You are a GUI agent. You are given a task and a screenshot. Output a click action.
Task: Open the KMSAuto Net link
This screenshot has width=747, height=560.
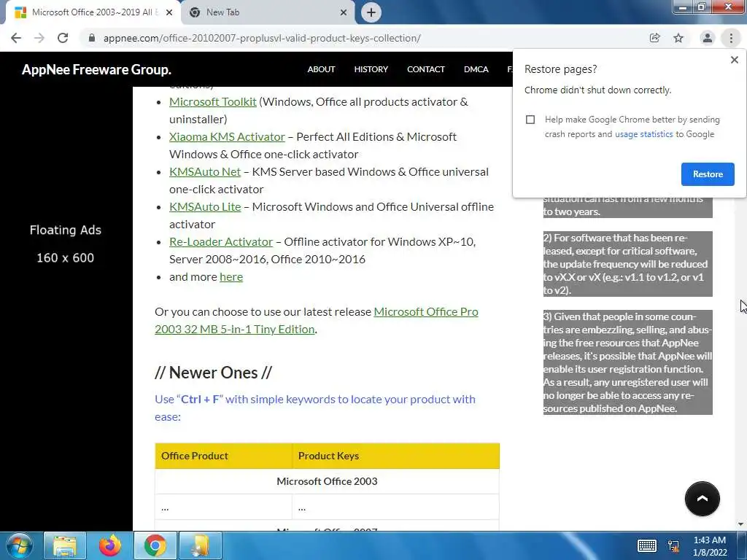(x=205, y=172)
